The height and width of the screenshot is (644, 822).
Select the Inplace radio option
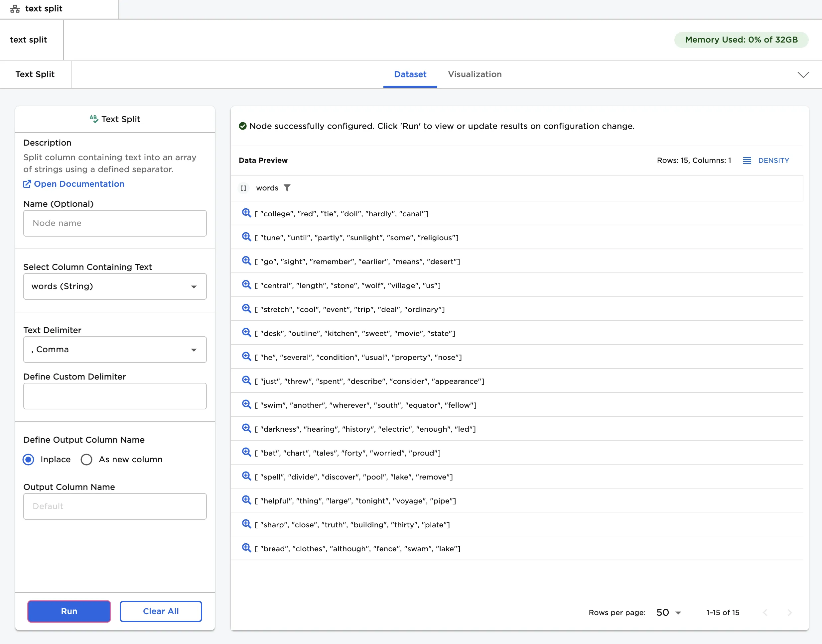[28, 460]
